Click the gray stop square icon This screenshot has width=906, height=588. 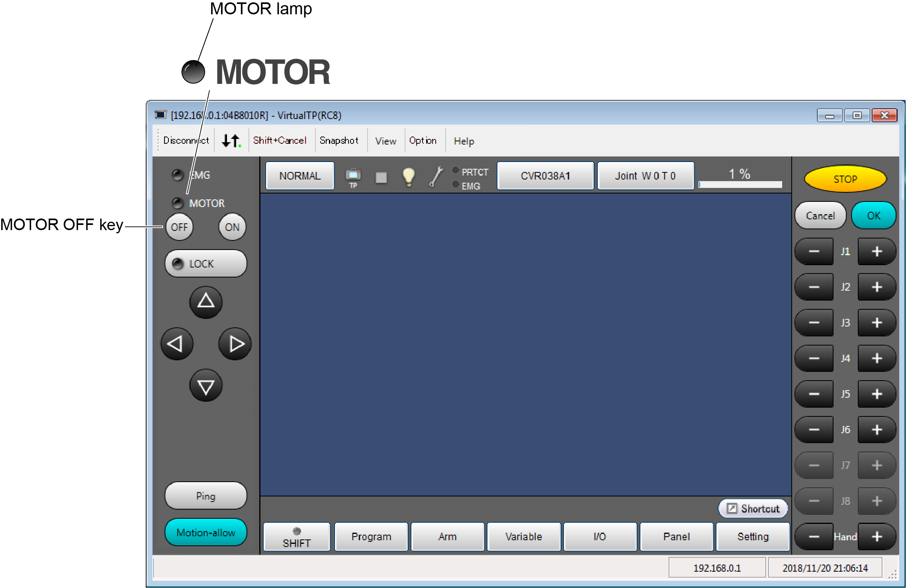(x=381, y=177)
